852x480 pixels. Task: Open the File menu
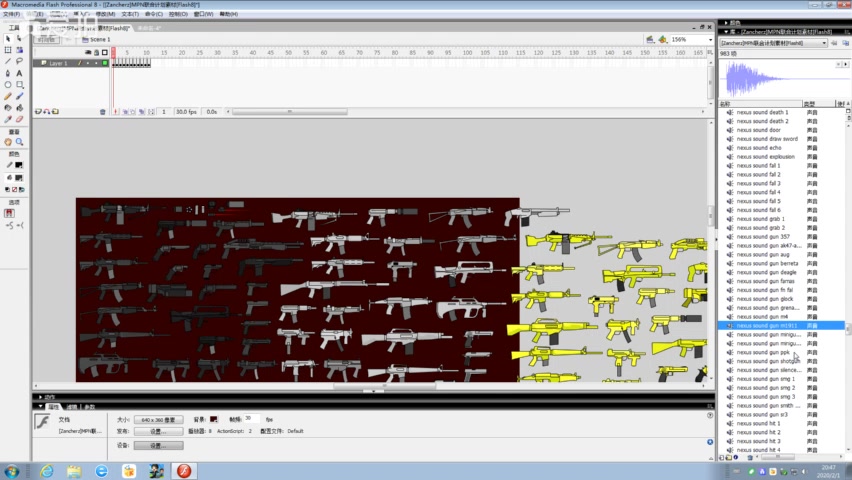pyautogui.click(x=12, y=14)
